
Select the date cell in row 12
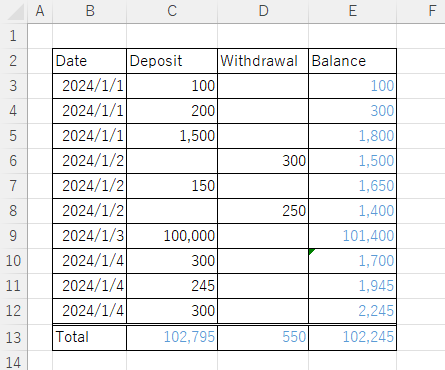90,311
